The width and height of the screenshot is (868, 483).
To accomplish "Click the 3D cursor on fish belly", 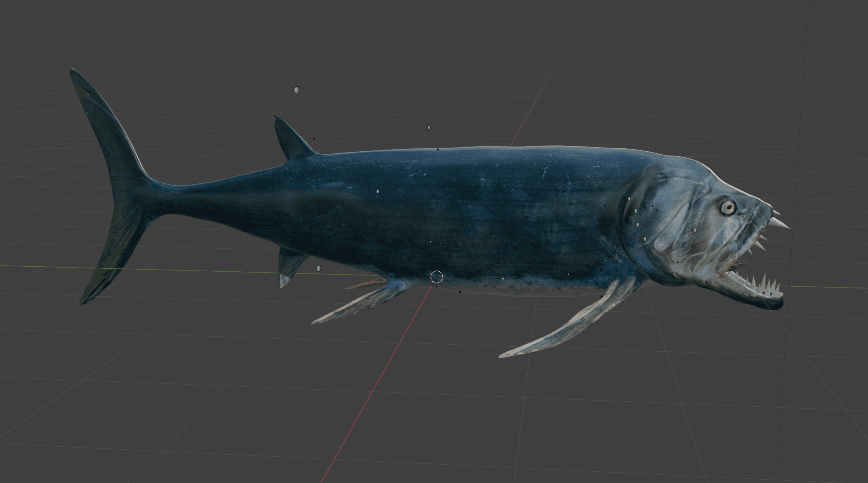I will [x=436, y=276].
